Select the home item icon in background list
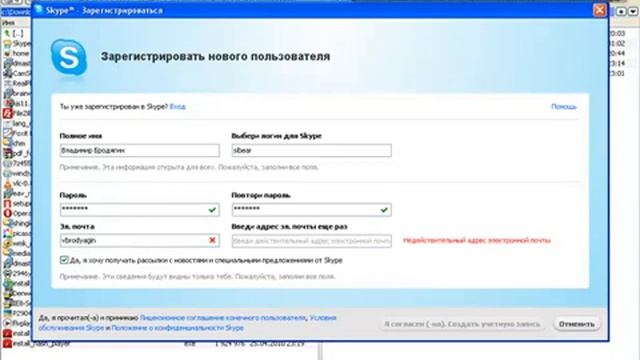Viewport: 640px width, 360px height. [7, 53]
